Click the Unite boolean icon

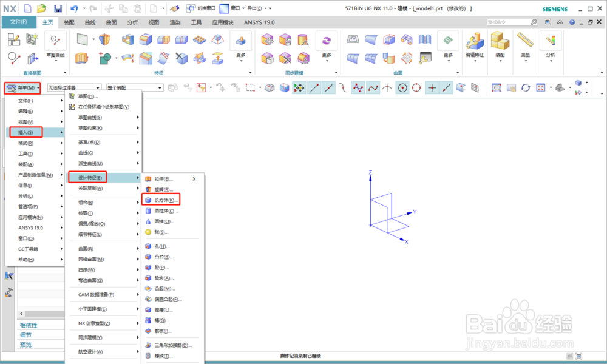pyautogui.click(x=104, y=58)
